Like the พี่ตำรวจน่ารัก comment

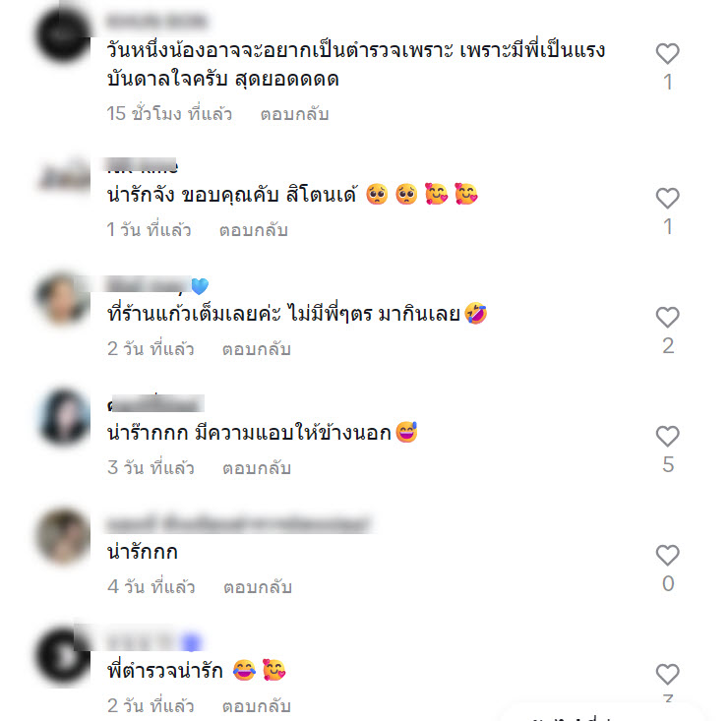667,674
